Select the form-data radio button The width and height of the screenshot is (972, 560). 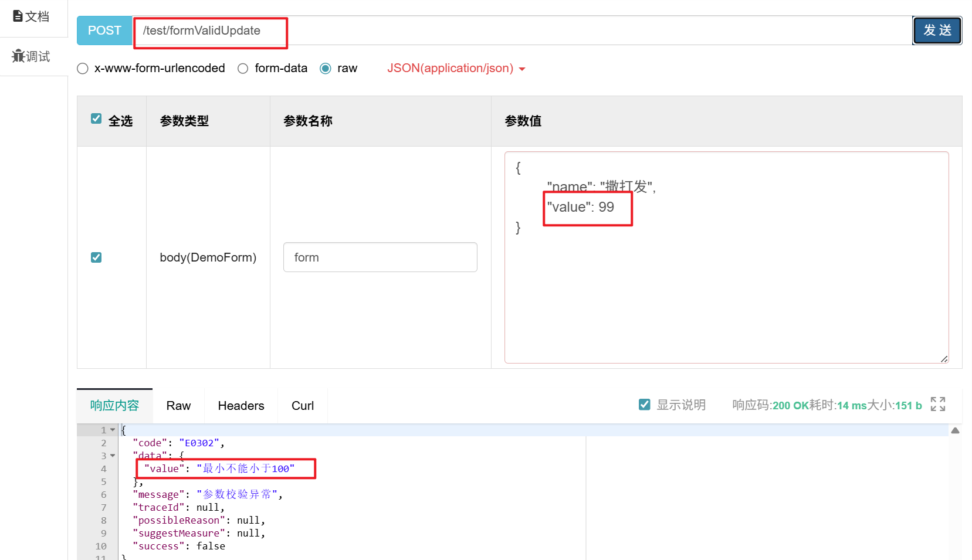243,69
